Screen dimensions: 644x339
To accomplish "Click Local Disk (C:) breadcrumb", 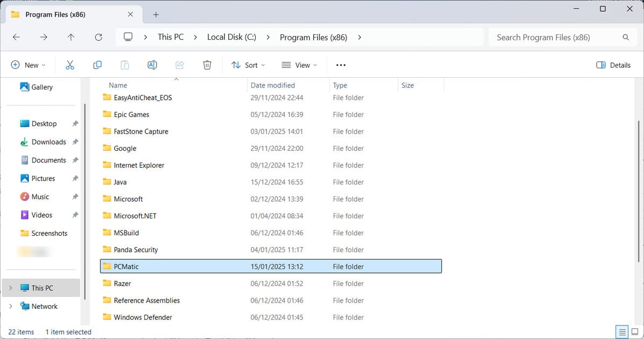I will tap(231, 37).
